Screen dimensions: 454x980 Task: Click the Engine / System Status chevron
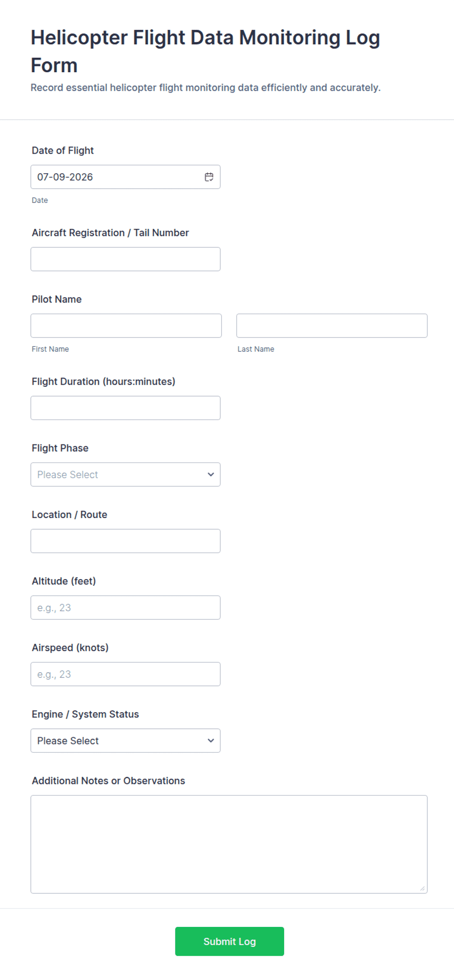click(210, 740)
